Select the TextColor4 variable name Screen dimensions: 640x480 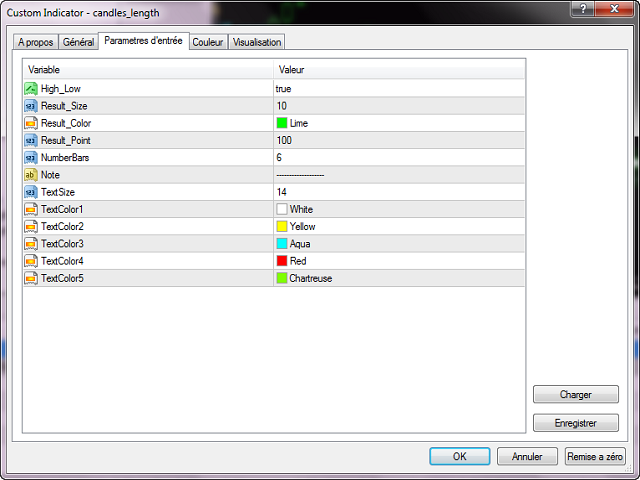click(62, 261)
